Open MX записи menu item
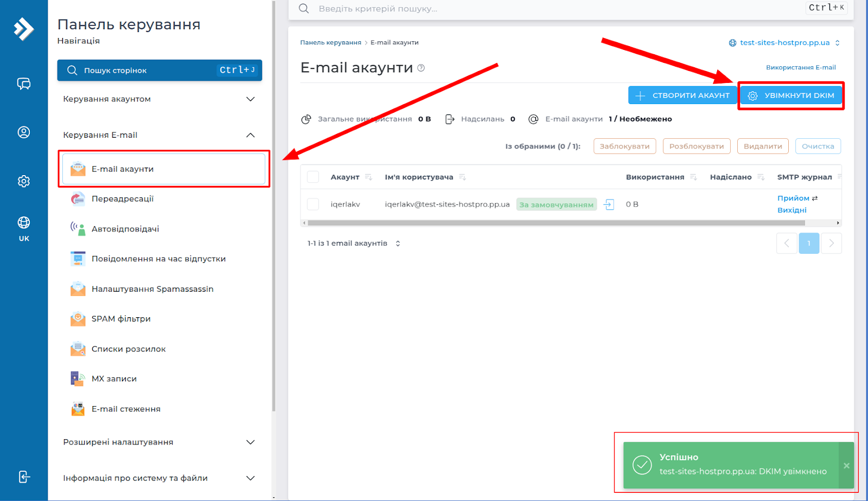The width and height of the screenshot is (868, 501). click(114, 378)
